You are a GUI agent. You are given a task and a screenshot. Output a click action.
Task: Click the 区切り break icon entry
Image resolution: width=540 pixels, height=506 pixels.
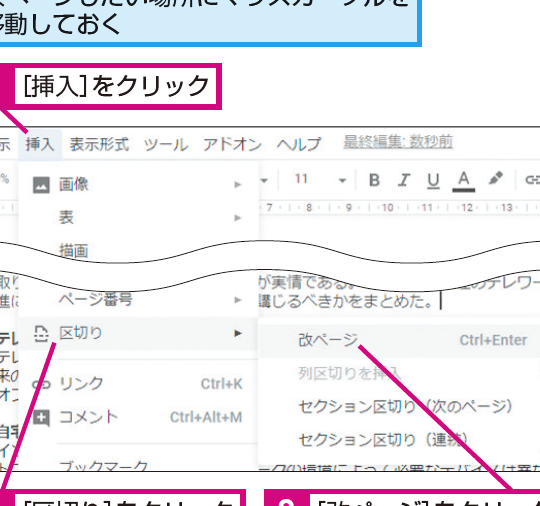[x=138, y=333]
